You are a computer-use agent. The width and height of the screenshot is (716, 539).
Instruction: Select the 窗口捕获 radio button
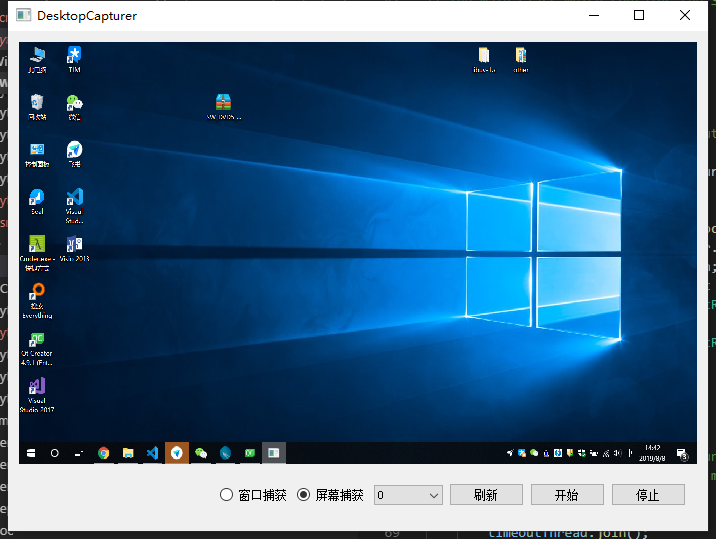253,495
